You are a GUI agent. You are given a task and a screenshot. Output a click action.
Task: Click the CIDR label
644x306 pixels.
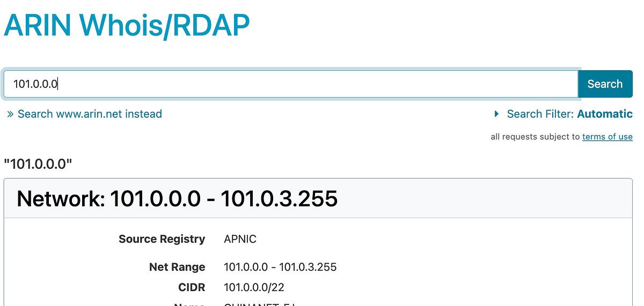[192, 288]
